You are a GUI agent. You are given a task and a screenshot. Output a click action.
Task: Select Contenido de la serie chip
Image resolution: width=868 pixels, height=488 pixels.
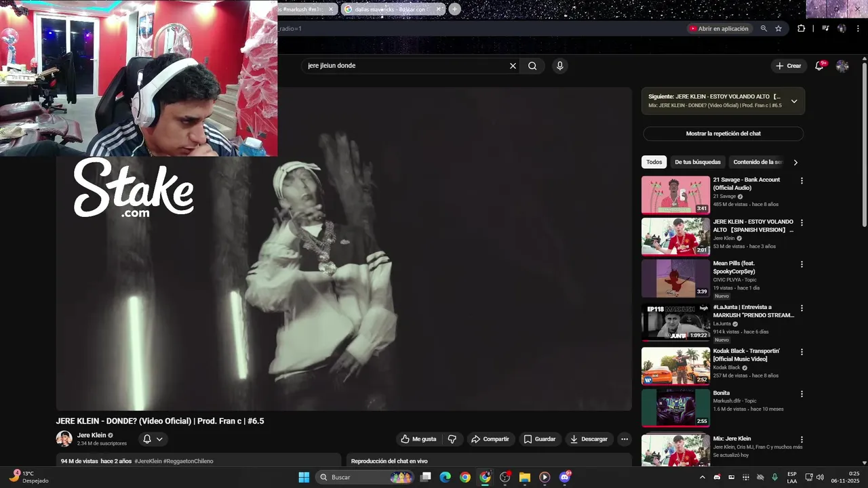coord(757,162)
